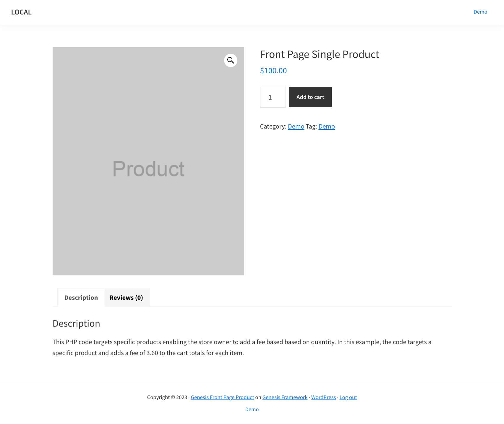Screen dimensions: 504x424
Task: Switch to the Description tab
Action: tap(81, 298)
